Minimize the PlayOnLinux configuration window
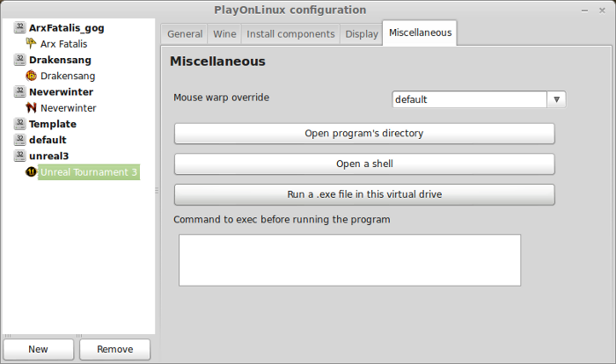 [584, 11]
